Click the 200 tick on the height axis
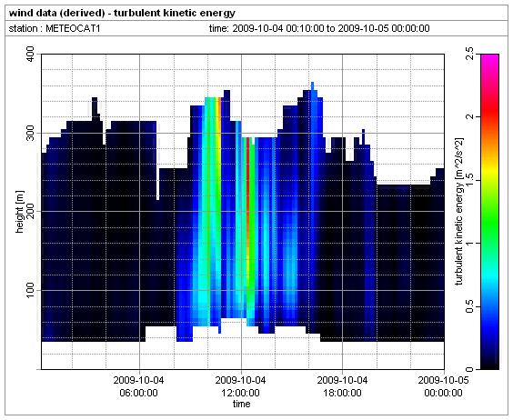Screen dimensions: 513x420 30,211
